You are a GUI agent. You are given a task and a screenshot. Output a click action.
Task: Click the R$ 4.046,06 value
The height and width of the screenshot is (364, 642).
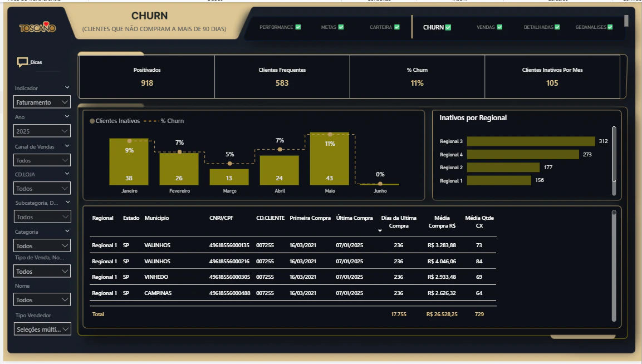point(442,261)
